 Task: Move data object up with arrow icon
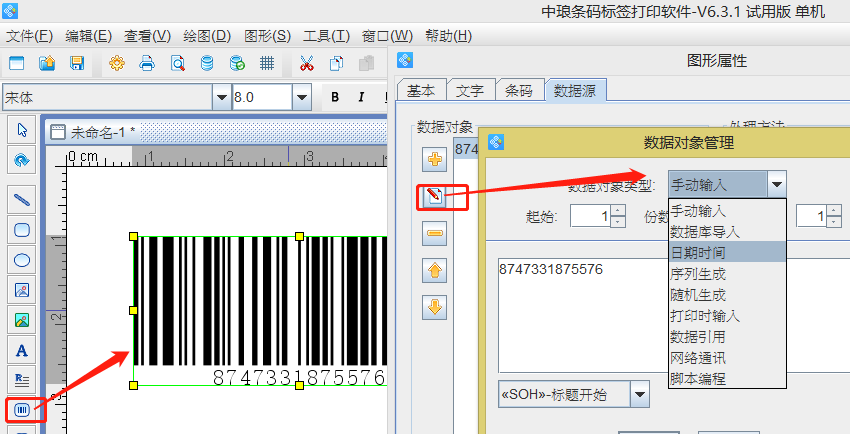pos(435,270)
